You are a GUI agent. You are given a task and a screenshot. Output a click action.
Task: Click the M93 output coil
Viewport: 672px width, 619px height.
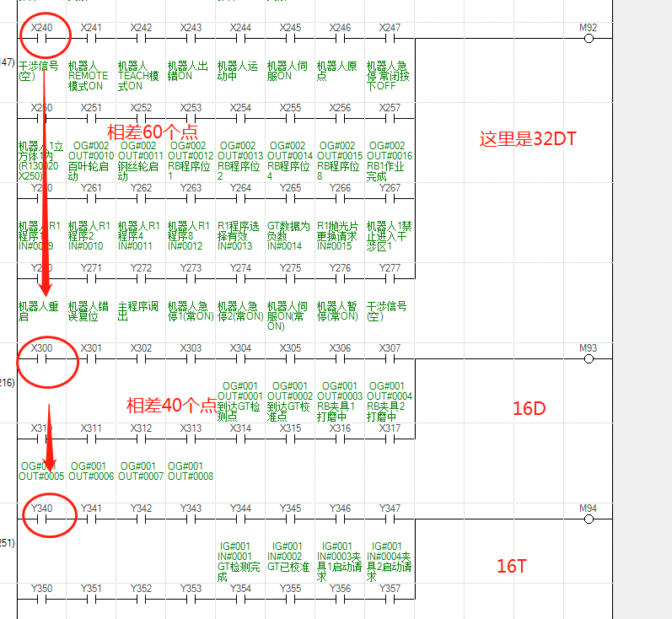[x=589, y=359]
